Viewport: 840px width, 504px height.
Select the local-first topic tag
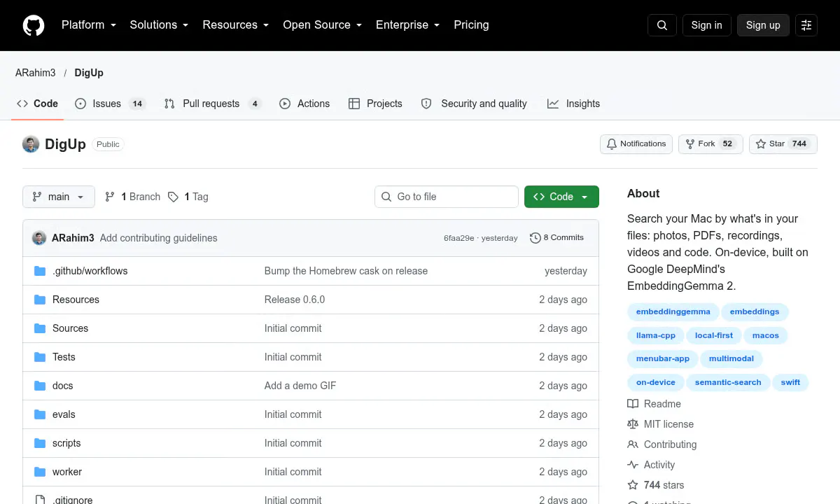coord(714,335)
